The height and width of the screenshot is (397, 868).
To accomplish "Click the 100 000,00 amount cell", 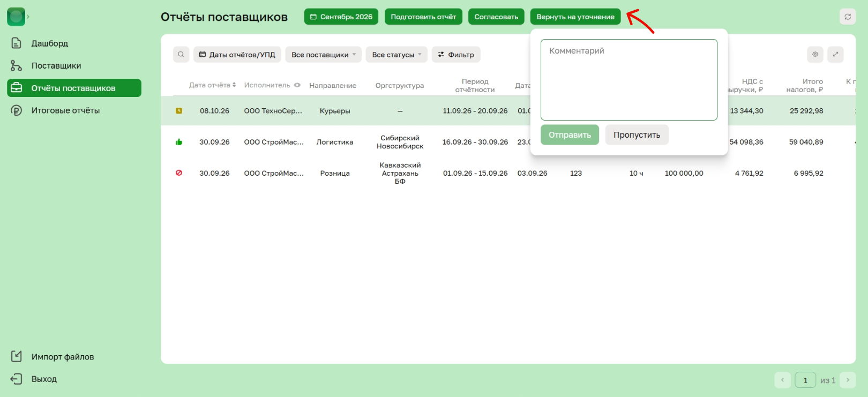I will (684, 173).
